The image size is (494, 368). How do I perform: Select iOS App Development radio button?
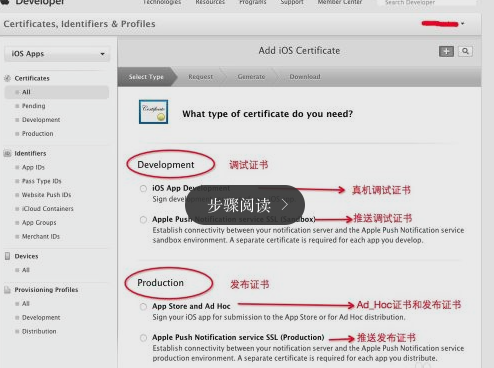click(143, 189)
